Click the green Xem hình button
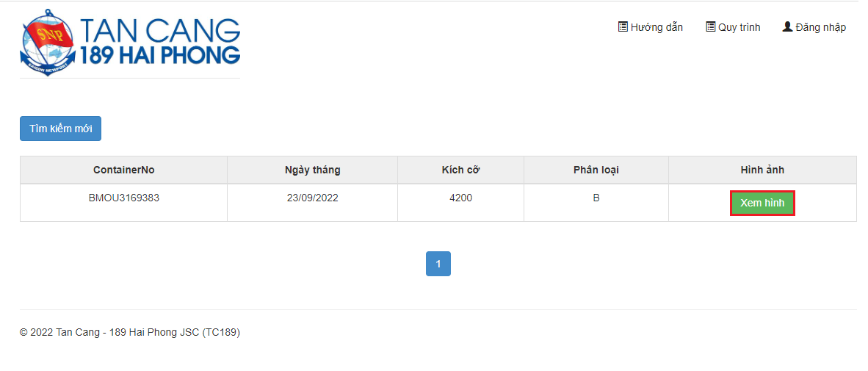 [x=762, y=203]
